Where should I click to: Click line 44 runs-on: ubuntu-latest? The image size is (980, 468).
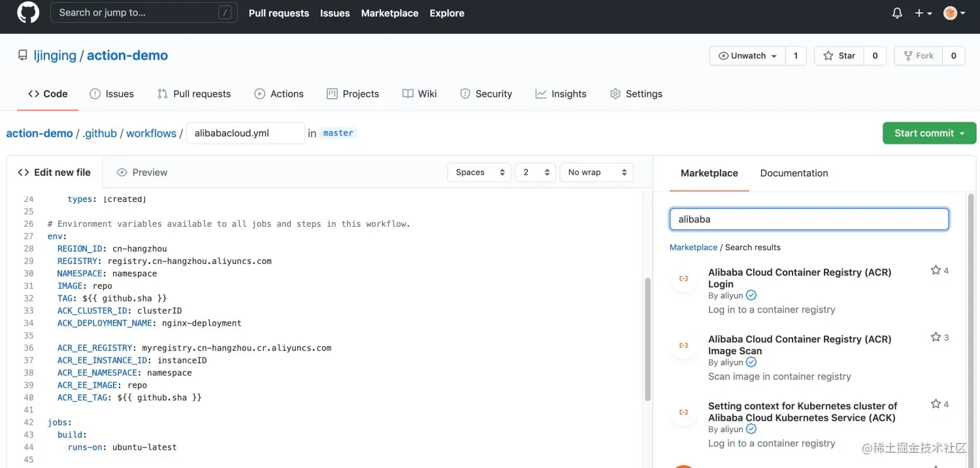(122, 448)
